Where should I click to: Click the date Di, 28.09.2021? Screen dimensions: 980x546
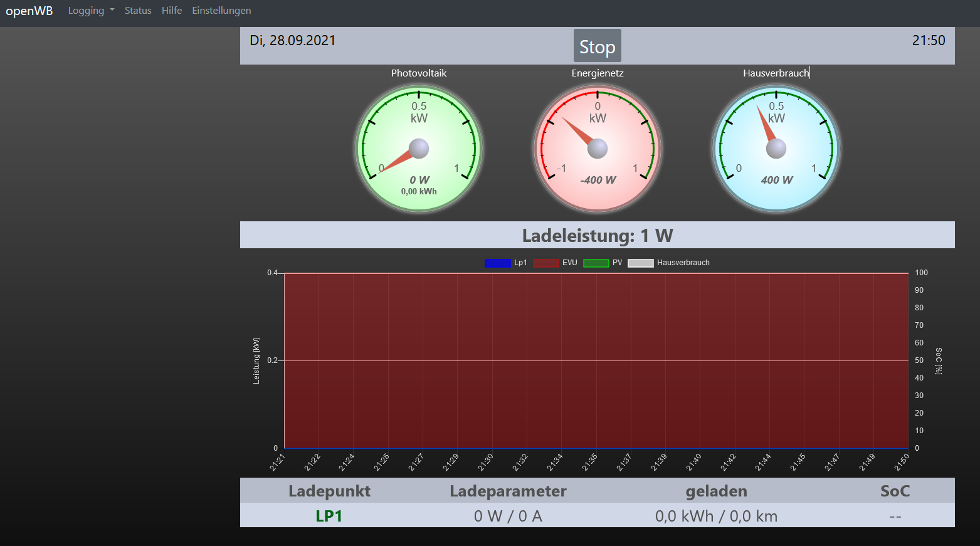(293, 41)
